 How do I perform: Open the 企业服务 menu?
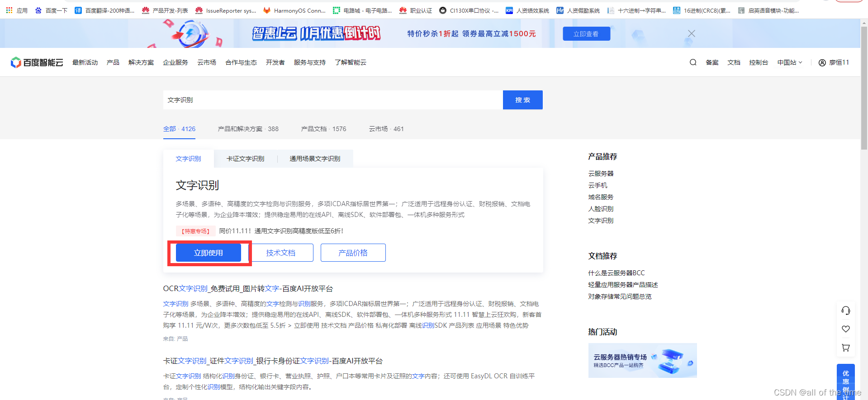coord(175,62)
